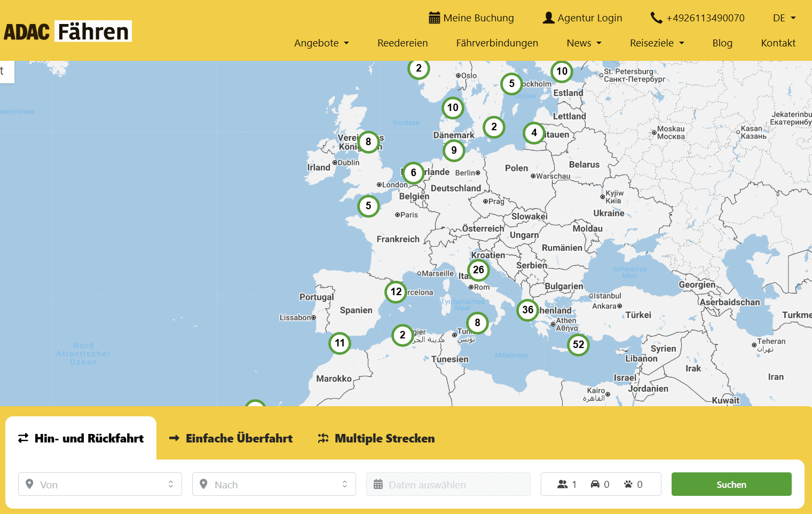Select the 52 ferry cluster marker

coord(578,345)
